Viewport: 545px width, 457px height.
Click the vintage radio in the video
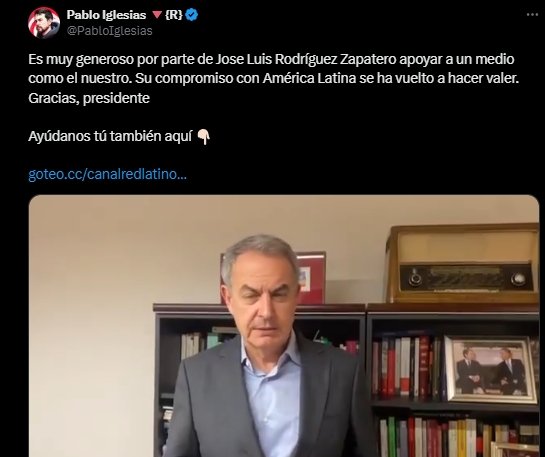pos(463,264)
